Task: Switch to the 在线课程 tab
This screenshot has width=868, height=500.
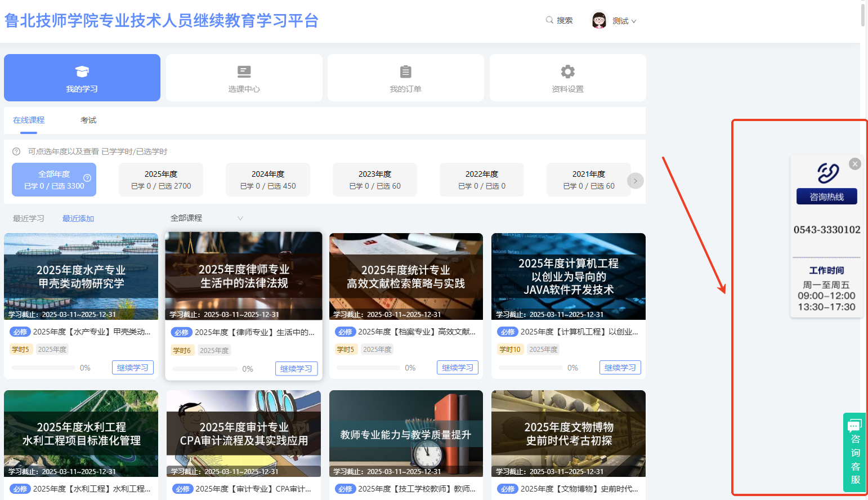Action: click(29, 120)
